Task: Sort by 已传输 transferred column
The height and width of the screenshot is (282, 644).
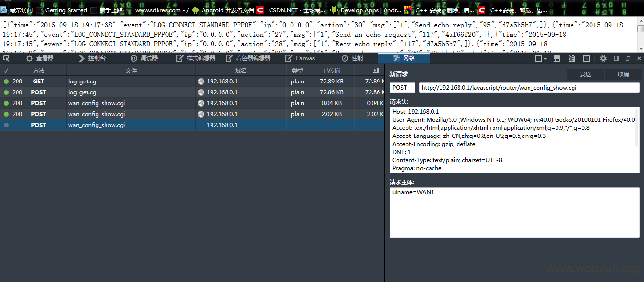Action: coord(331,70)
